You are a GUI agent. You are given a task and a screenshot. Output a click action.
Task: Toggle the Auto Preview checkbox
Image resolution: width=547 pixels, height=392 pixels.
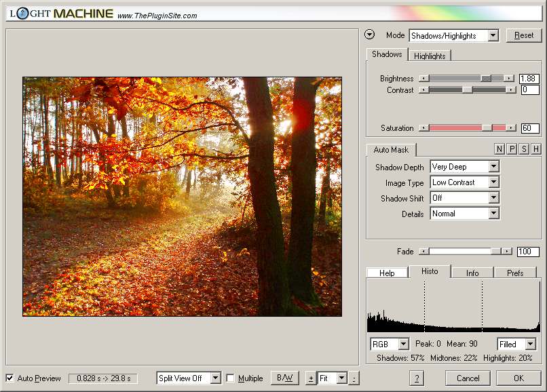coord(10,378)
